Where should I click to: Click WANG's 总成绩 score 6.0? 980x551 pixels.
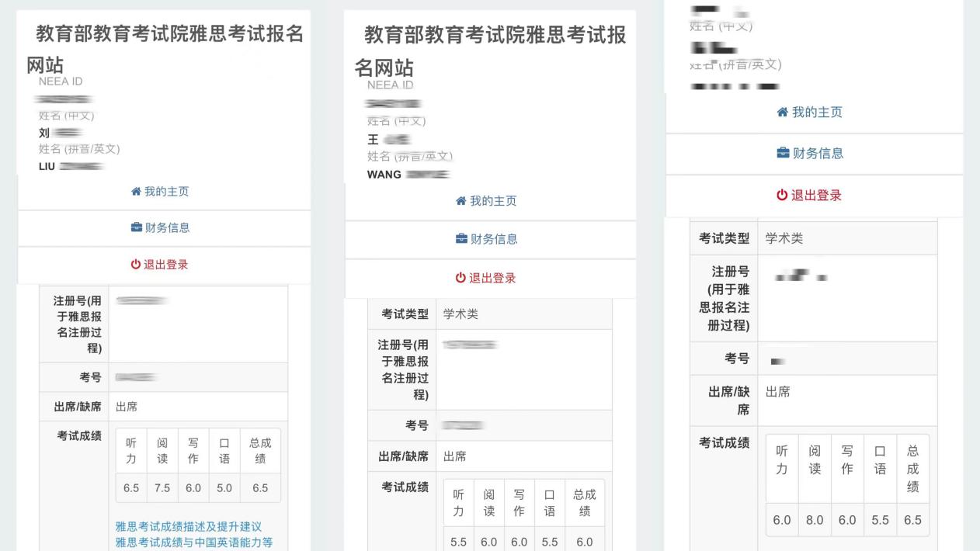click(584, 543)
